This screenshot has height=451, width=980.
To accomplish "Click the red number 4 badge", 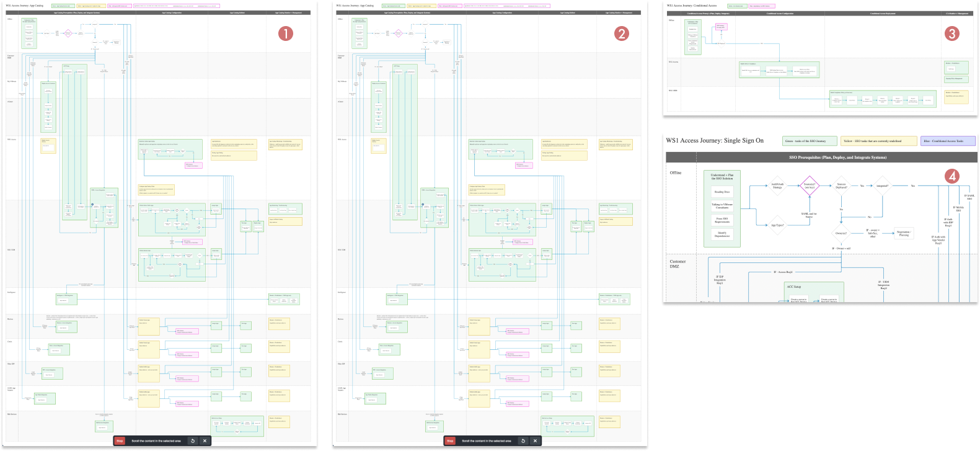I will pyautogui.click(x=952, y=177).
